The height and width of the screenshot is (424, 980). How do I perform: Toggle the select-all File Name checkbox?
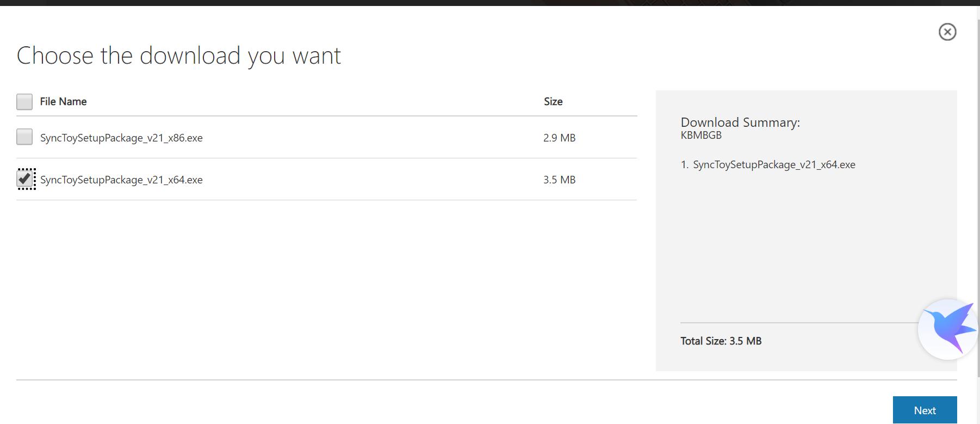point(24,102)
